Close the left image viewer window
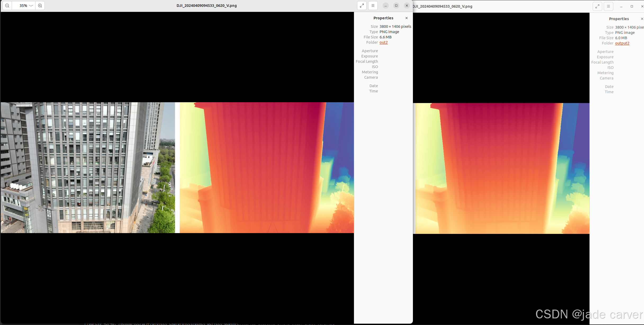This screenshot has width=644, height=325. 407,6
